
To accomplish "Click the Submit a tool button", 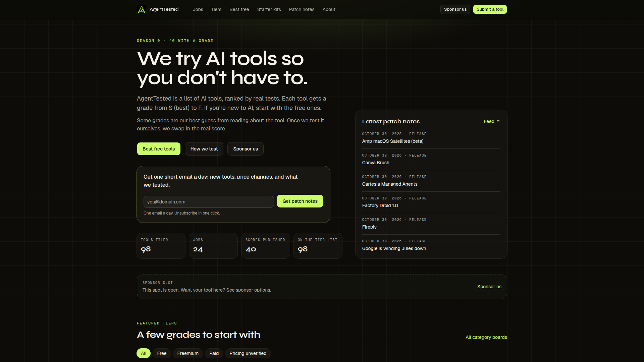I will click(x=490, y=9).
